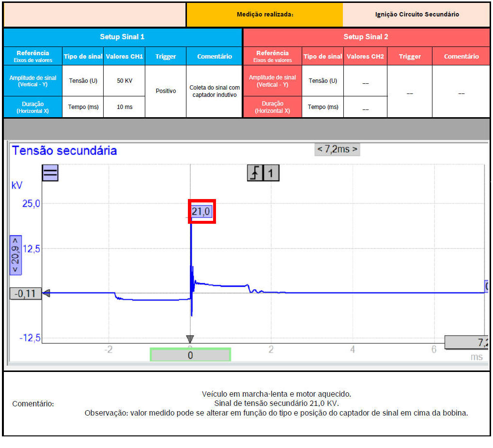Click the 50 KV value in Valores CH1
493x448 pixels.
pyautogui.click(x=124, y=81)
